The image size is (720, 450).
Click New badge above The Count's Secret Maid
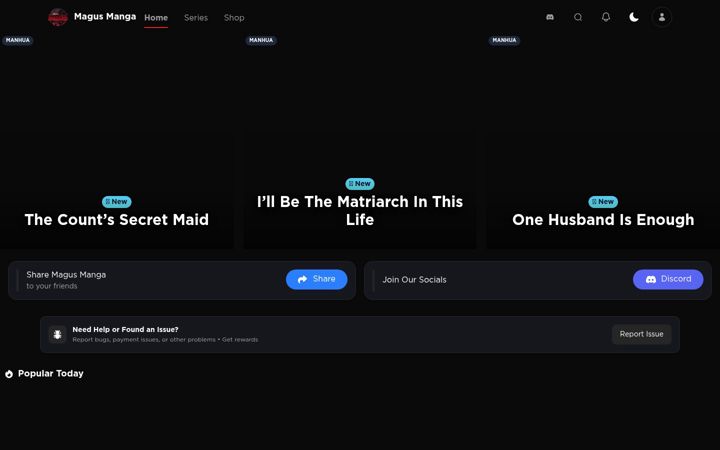(x=117, y=202)
